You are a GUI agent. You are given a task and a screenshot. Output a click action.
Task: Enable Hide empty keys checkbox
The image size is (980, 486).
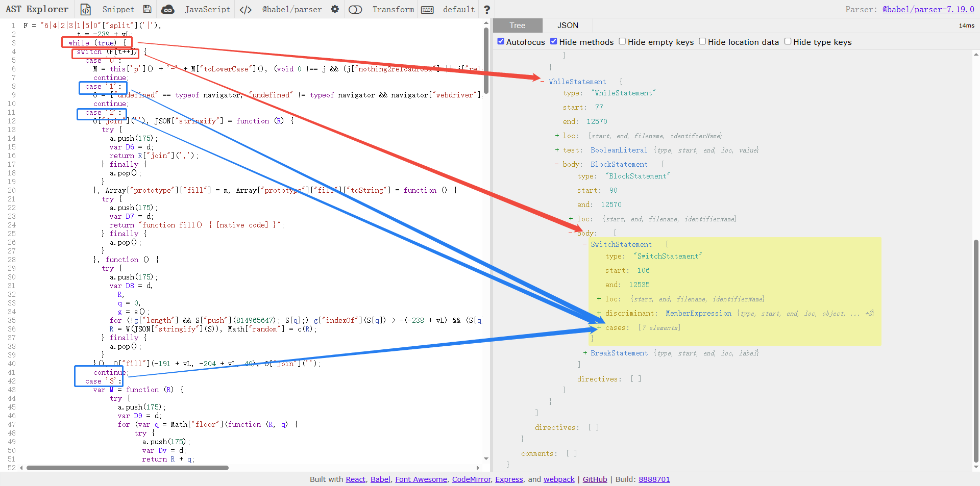tap(622, 41)
